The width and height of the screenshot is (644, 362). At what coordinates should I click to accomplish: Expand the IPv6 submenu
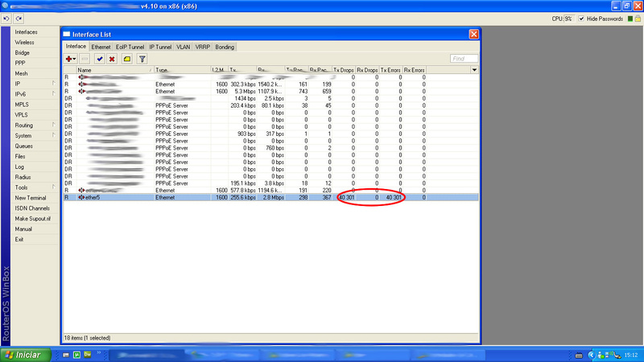point(53,93)
